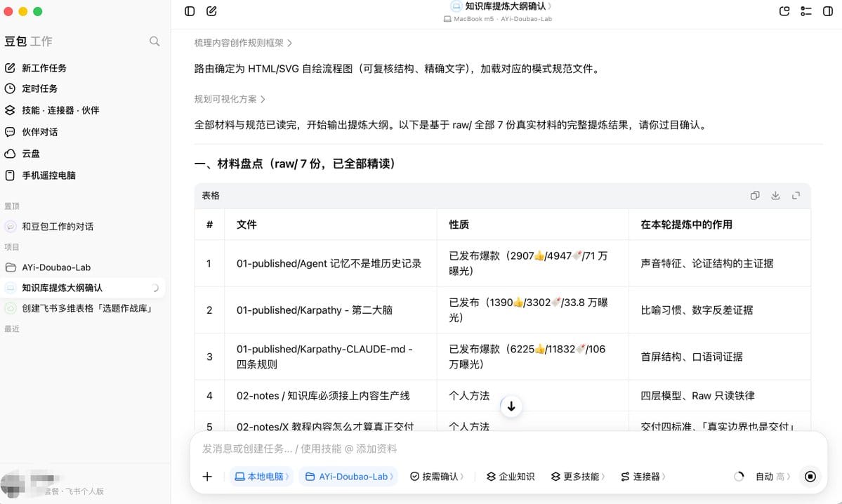Download the table with the download icon

[x=775, y=196]
